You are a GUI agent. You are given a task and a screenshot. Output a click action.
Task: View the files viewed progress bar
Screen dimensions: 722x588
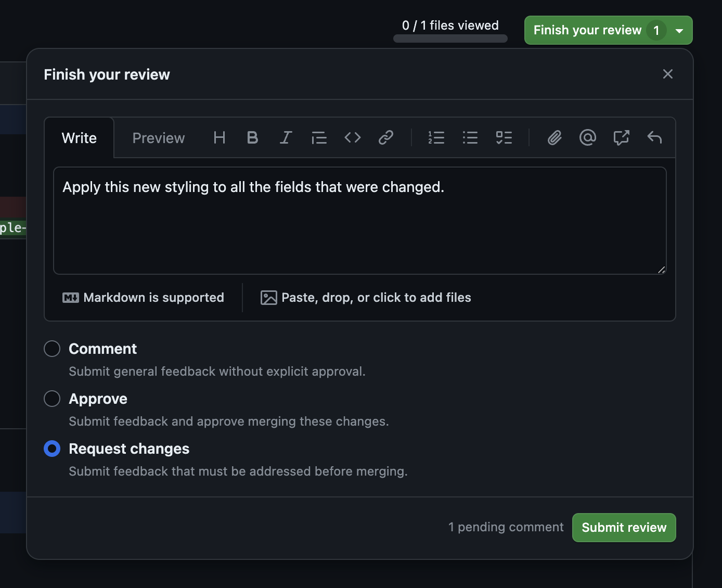[450, 39]
